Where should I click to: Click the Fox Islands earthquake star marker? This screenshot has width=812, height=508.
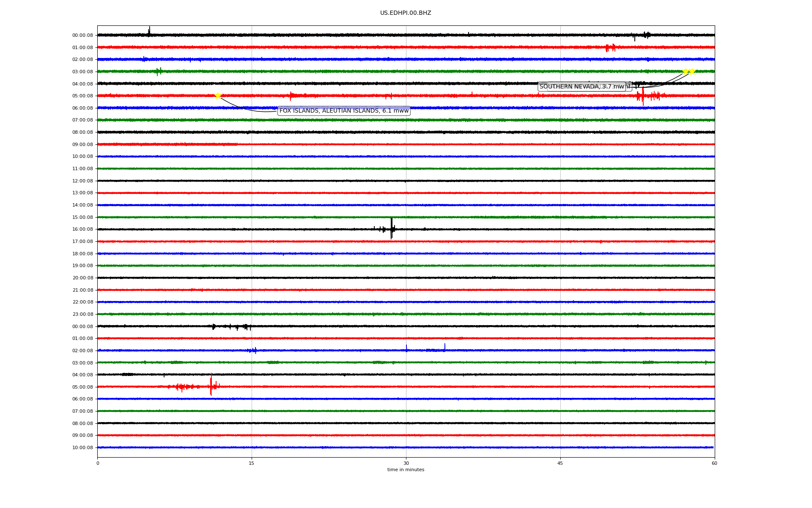point(218,96)
